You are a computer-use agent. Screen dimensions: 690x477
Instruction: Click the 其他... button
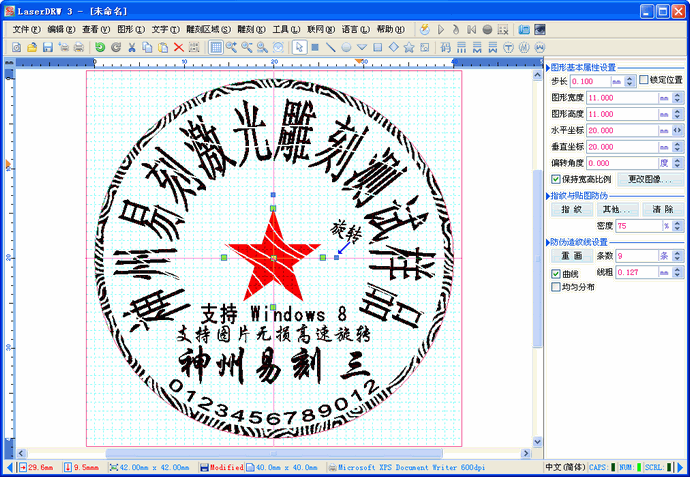[617, 209]
